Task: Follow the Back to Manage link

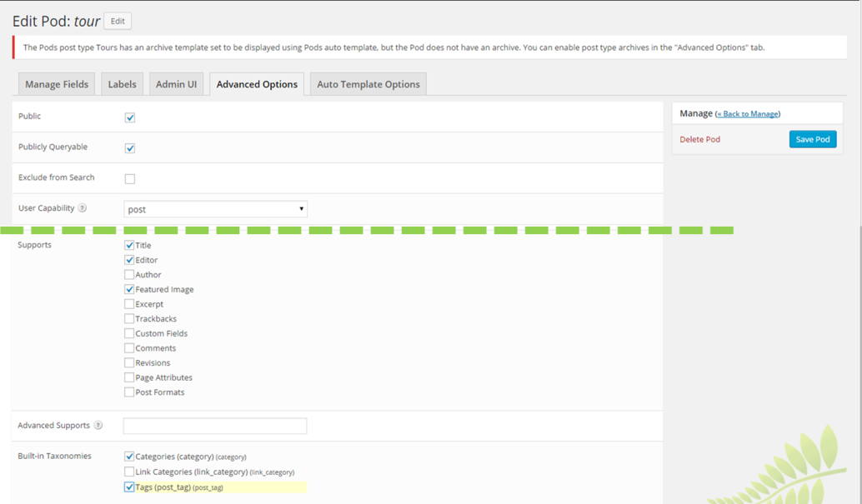Action: coord(748,114)
